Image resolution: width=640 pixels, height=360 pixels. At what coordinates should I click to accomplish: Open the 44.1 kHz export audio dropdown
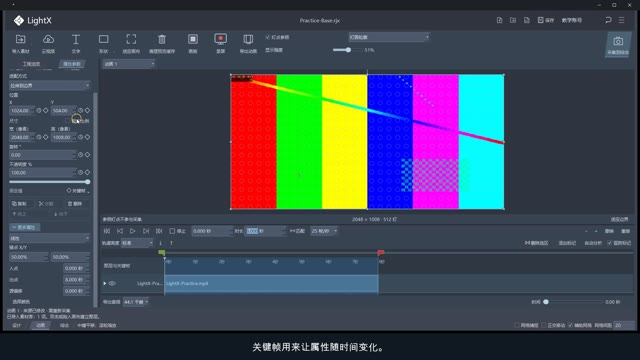(x=136, y=302)
